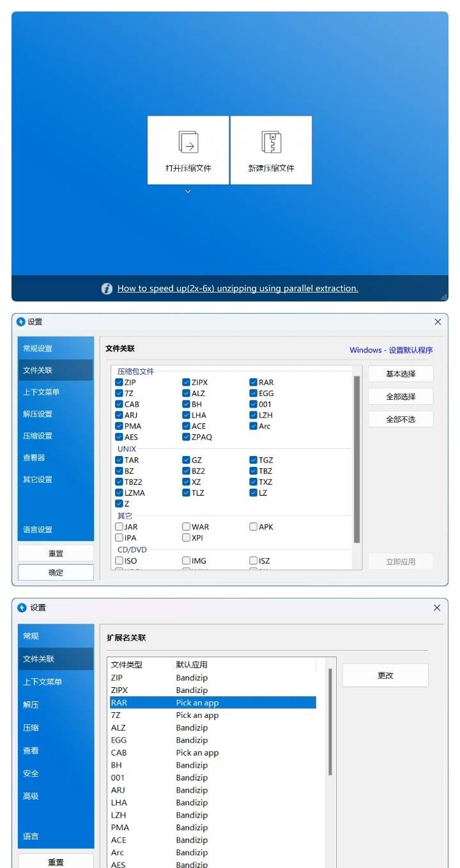This screenshot has width=460, height=868.
Task: Uncheck the ZIP file association checkbox
Action: tap(119, 383)
